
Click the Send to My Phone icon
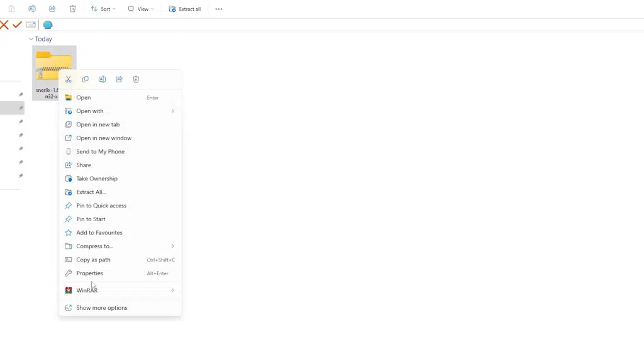(68, 151)
